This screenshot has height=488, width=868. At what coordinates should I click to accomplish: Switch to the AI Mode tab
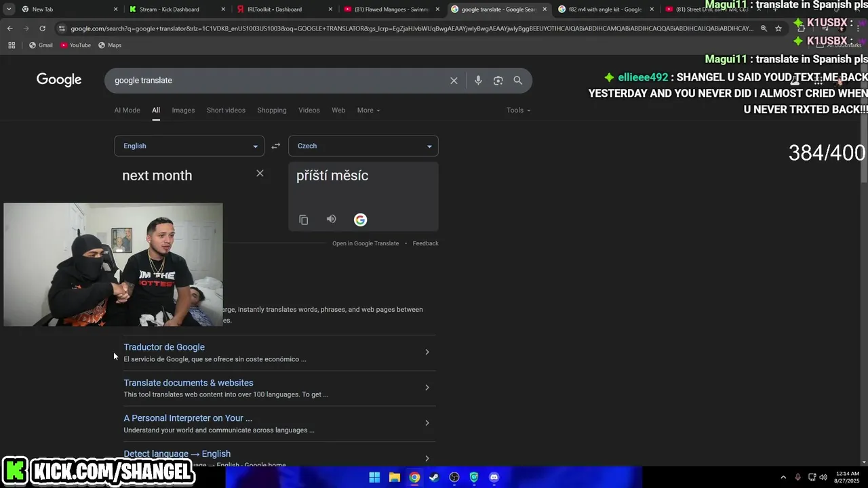point(127,110)
